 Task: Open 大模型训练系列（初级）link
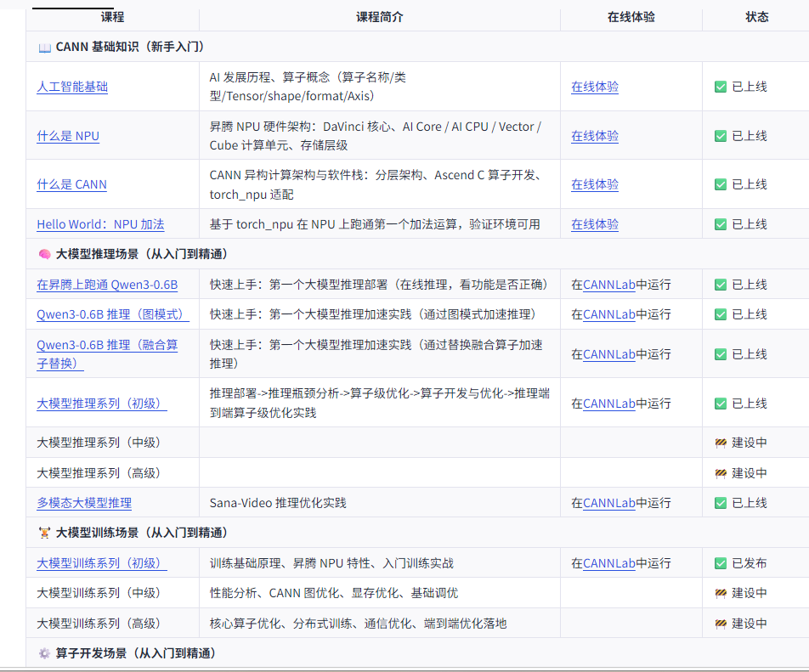pos(102,563)
